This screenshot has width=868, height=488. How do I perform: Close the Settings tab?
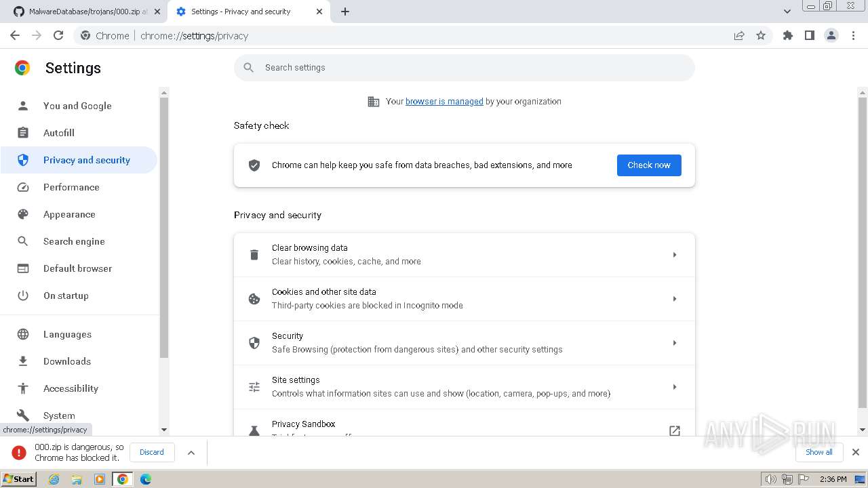coord(319,12)
